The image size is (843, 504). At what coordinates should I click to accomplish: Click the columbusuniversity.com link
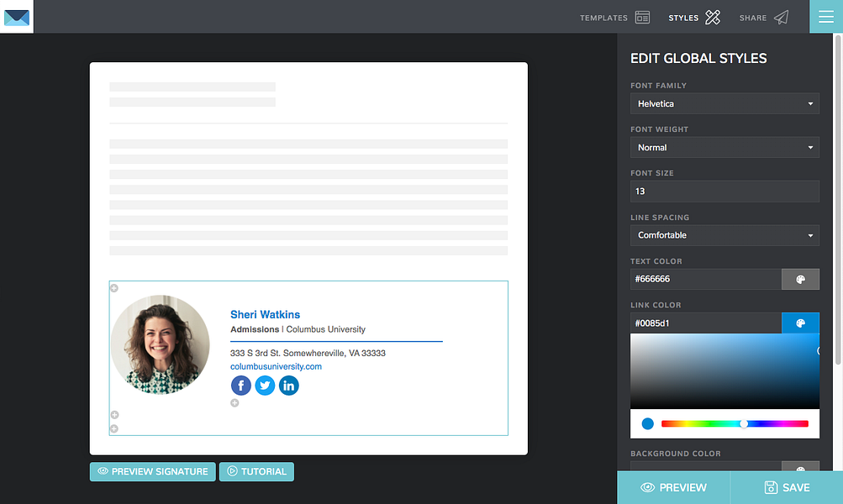(x=276, y=366)
